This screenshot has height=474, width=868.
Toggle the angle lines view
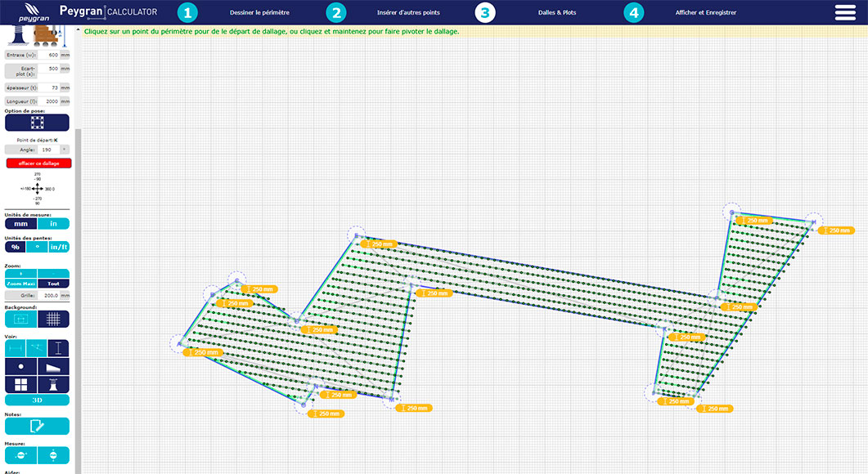(37, 348)
